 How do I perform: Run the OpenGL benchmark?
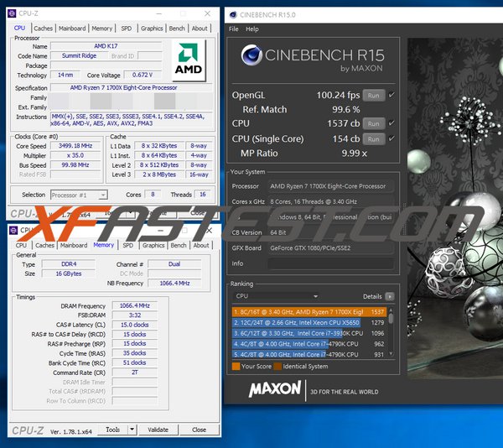374,96
